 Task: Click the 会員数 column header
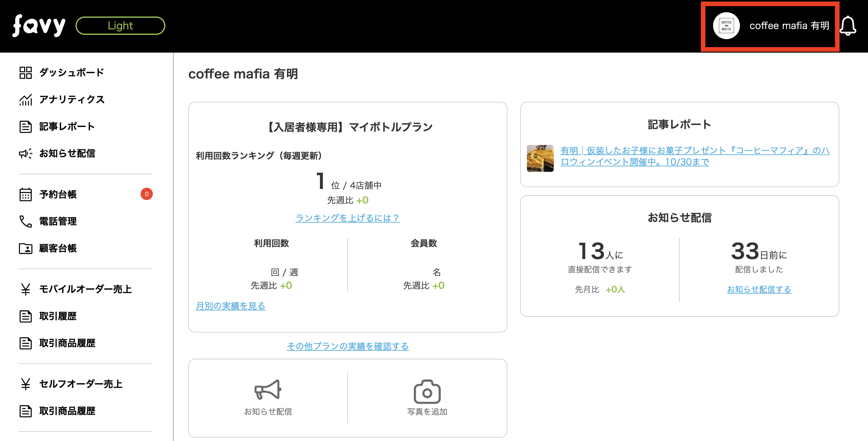tap(424, 243)
